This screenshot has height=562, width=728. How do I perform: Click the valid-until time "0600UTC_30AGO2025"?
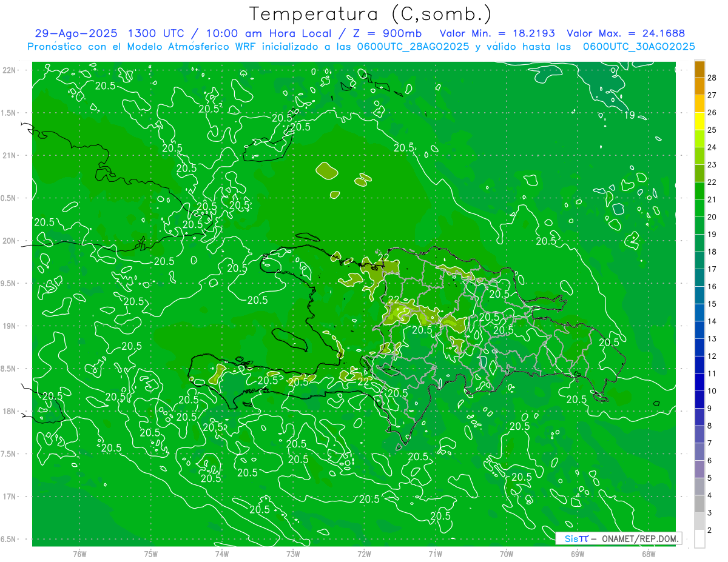(639, 47)
